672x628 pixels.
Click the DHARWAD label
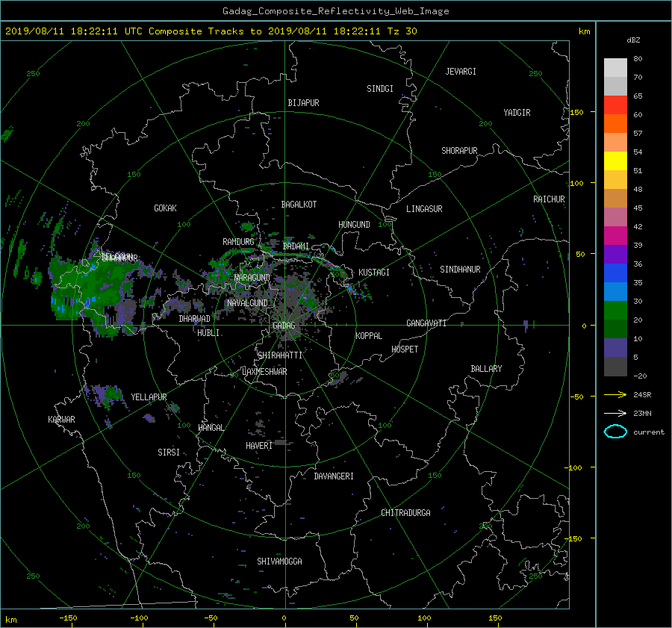pos(195,319)
